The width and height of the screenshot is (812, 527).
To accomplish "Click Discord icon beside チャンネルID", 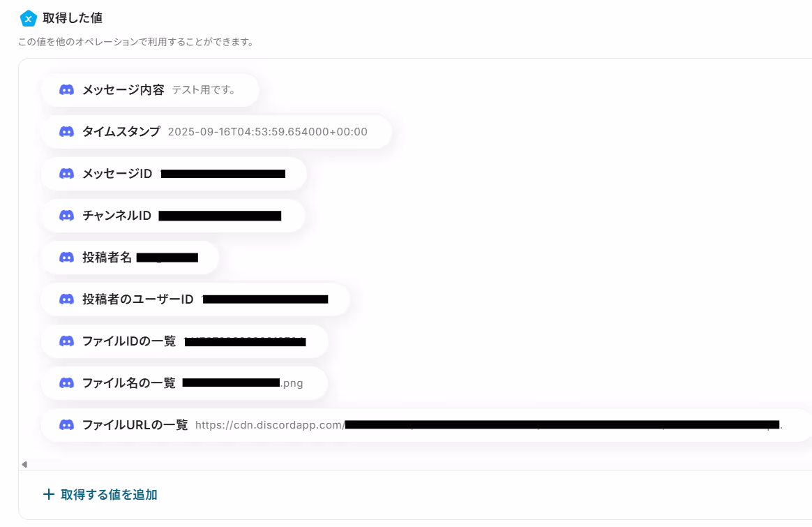I will [66, 216].
